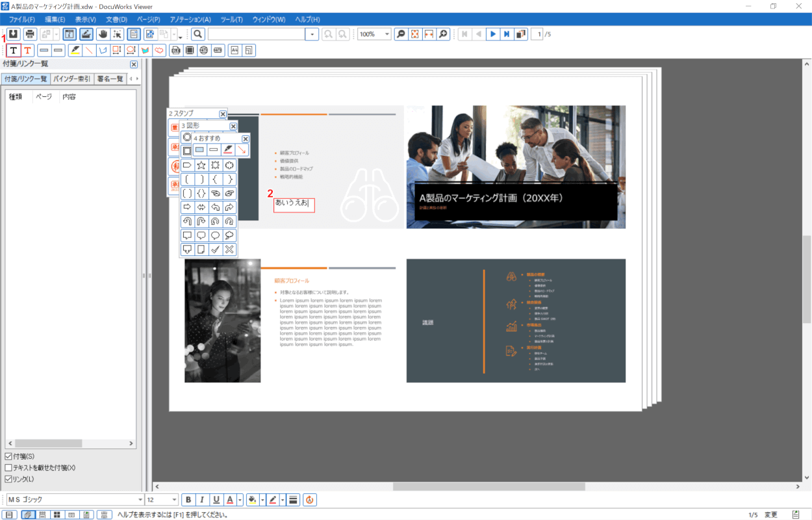Expand the font size 12 dropdown
Image resolution: width=812 pixels, height=520 pixels.
pyautogui.click(x=174, y=500)
